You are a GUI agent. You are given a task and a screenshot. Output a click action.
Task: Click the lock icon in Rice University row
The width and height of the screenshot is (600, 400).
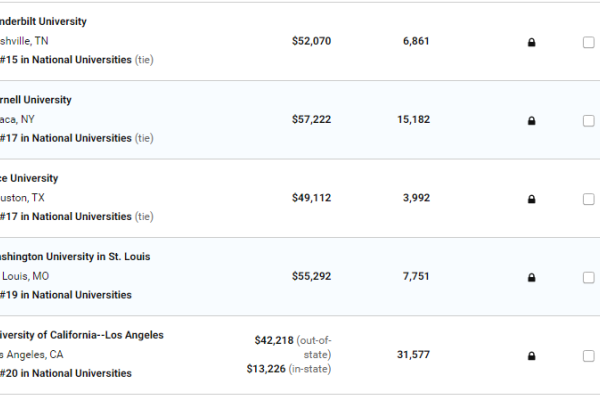click(x=531, y=198)
